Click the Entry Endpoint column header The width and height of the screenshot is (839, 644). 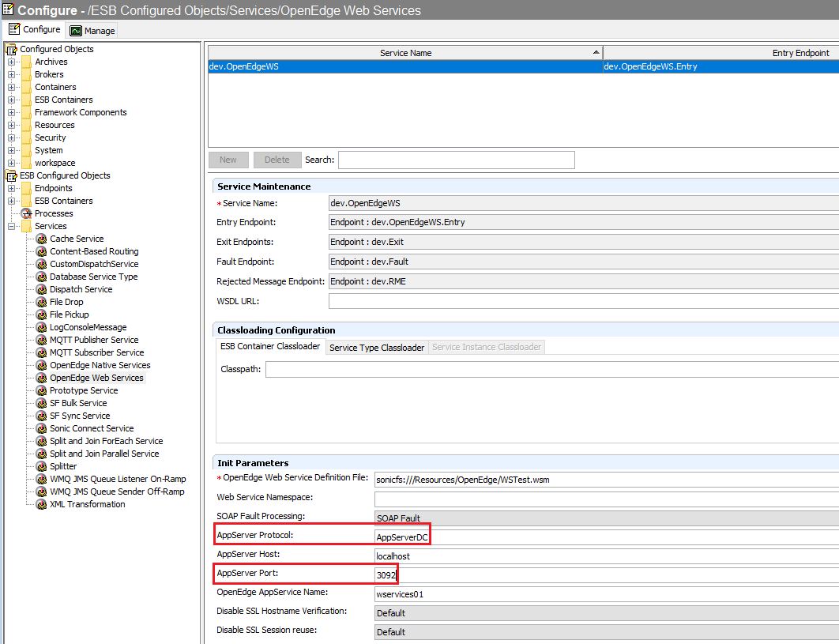(721, 53)
